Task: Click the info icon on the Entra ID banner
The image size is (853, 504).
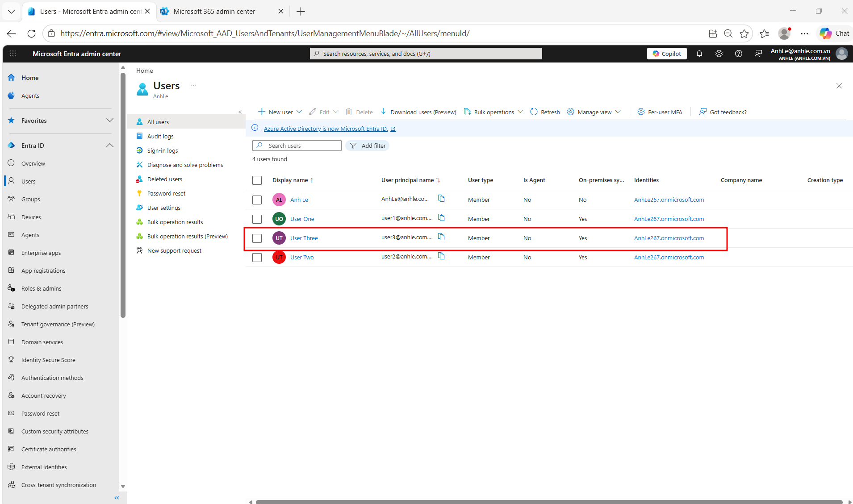Action: click(255, 128)
